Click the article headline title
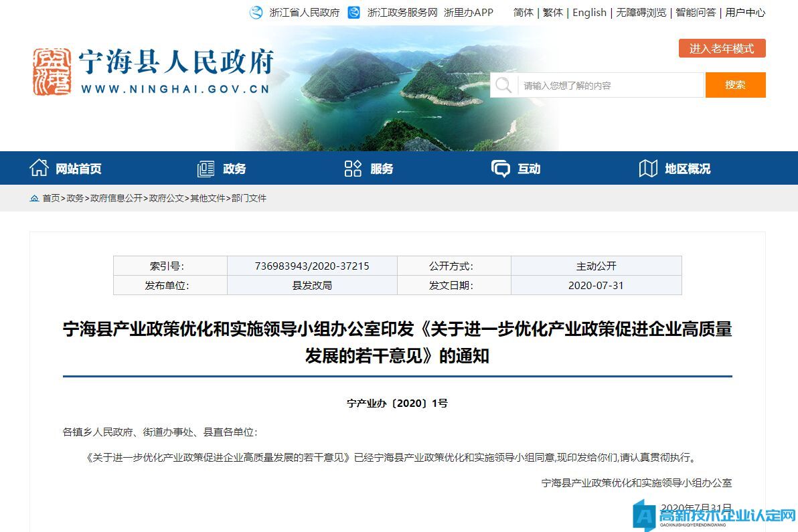This screenshot has height=532, width=798. coord(397,343)
